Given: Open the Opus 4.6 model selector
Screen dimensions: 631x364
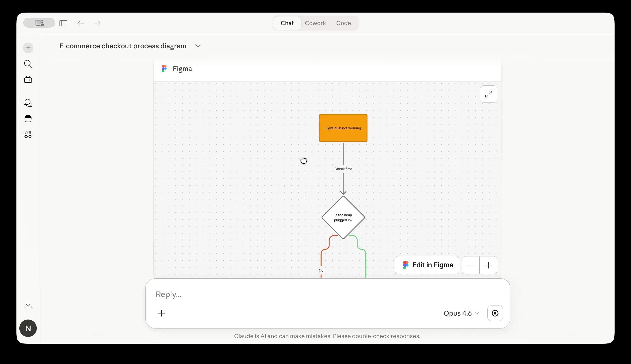Looking at the screenshot, I should click(x=461, y=313).
